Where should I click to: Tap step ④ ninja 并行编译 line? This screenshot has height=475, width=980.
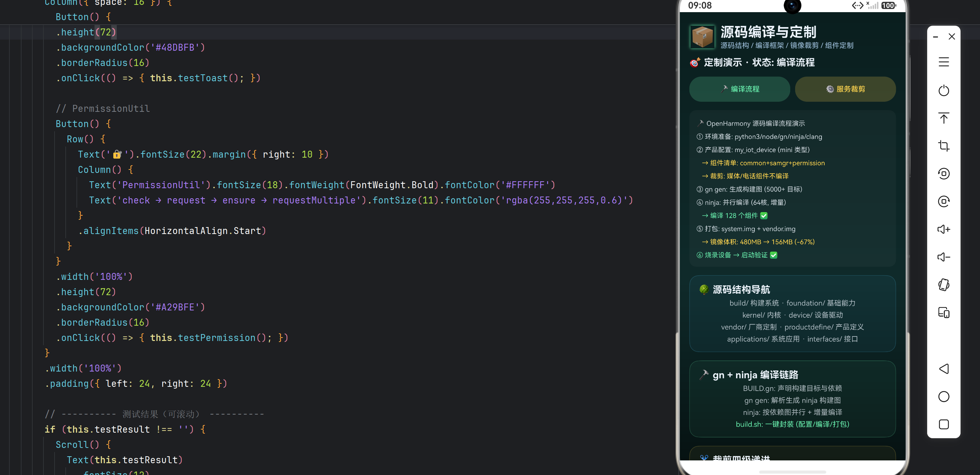tap(741, 202)
